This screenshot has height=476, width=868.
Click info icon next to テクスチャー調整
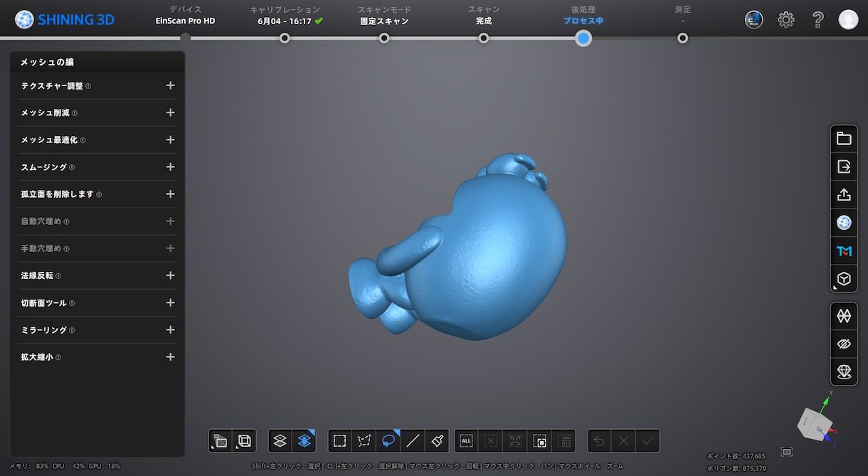(88, 86)
